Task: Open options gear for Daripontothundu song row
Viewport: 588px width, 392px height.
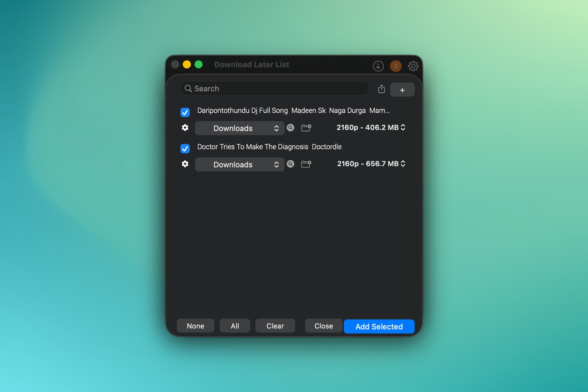Action: 185,128
